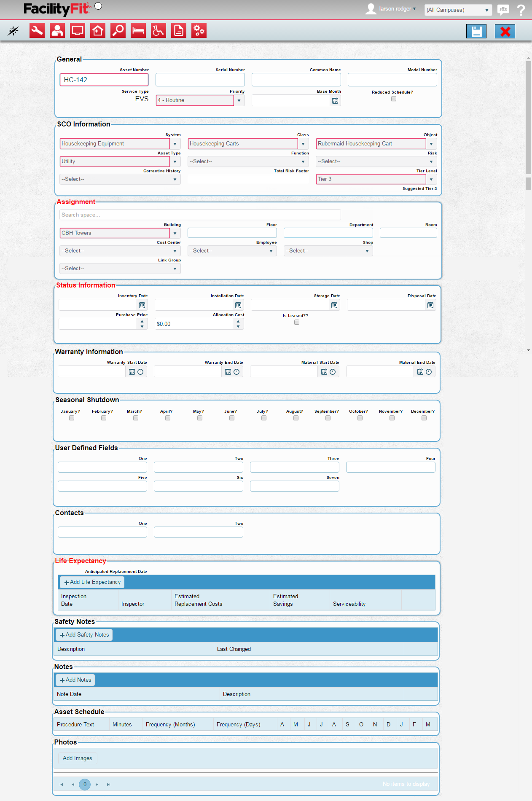Viewport: 532px width, 801px height.
Task: Check the Is Leased checkbox
Action: [x=297, y=322]
